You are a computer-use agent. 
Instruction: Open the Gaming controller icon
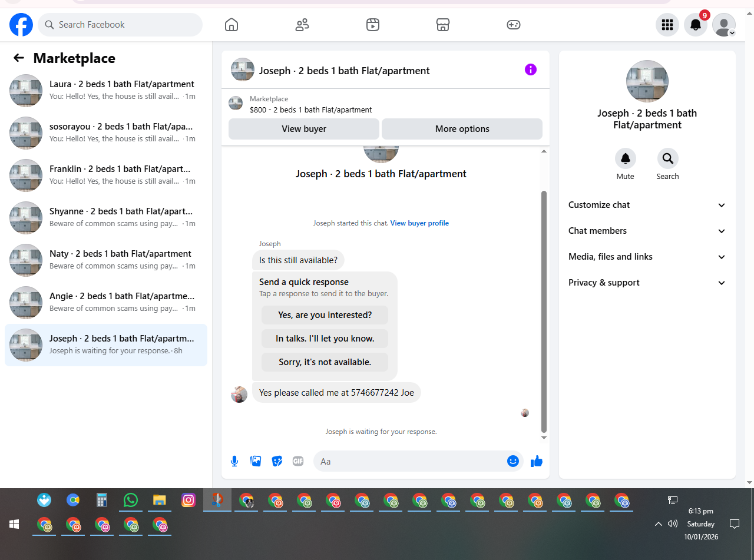pyautogui.click(x=514, y=25)
